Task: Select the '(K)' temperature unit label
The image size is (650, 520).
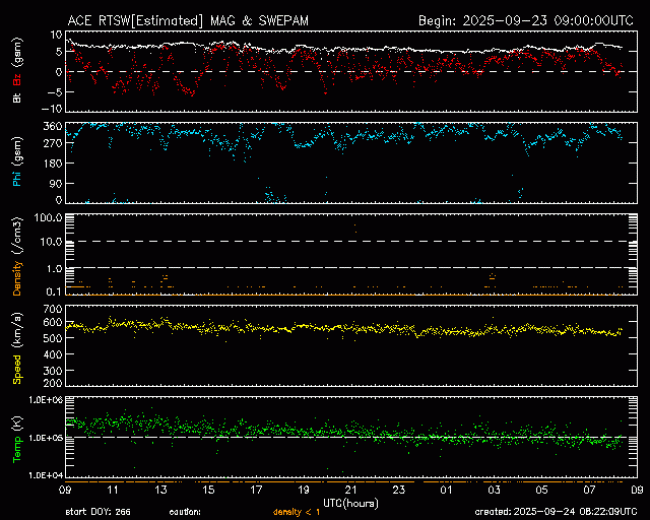Action: (17, 424)
